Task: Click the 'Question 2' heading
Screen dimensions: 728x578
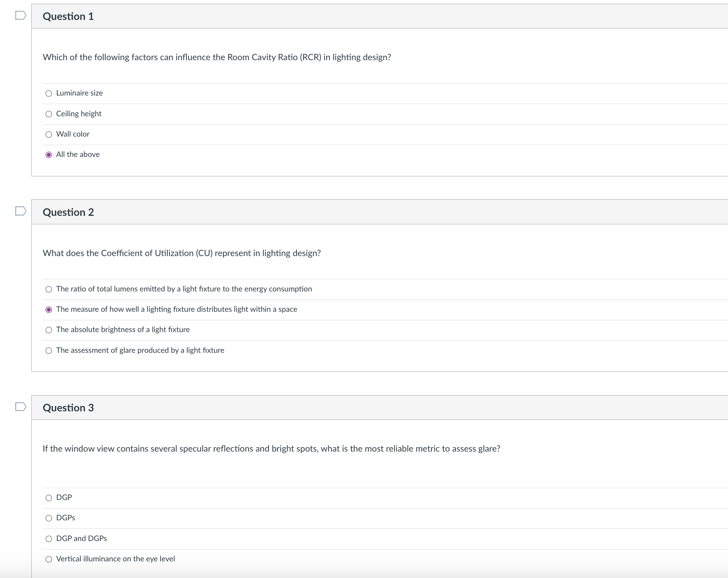Action: [68, 212]
